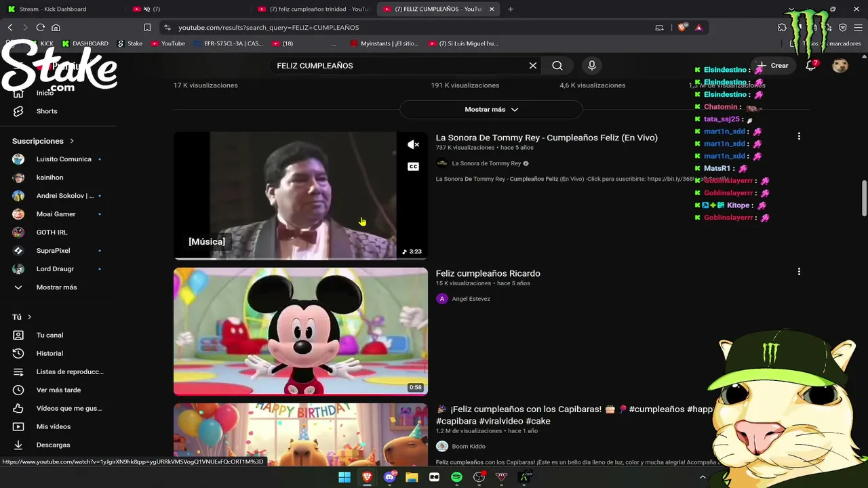
Task: Open the Si Luis Miguel bookmark
Action: pos(464,43)
